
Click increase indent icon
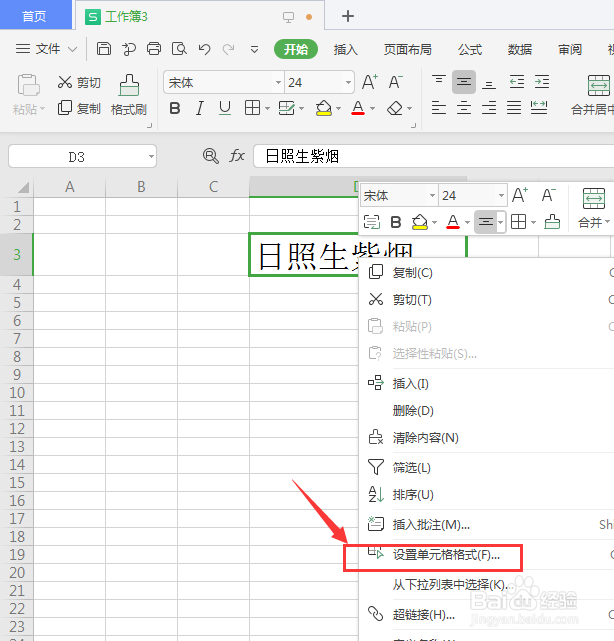(542, 82)
